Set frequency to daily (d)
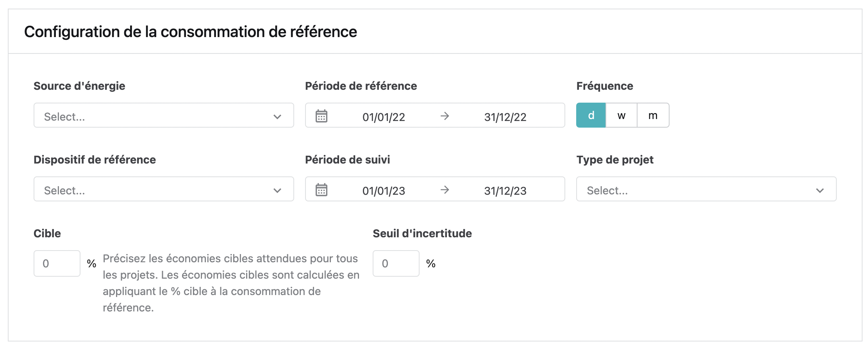 pos(591,115)
